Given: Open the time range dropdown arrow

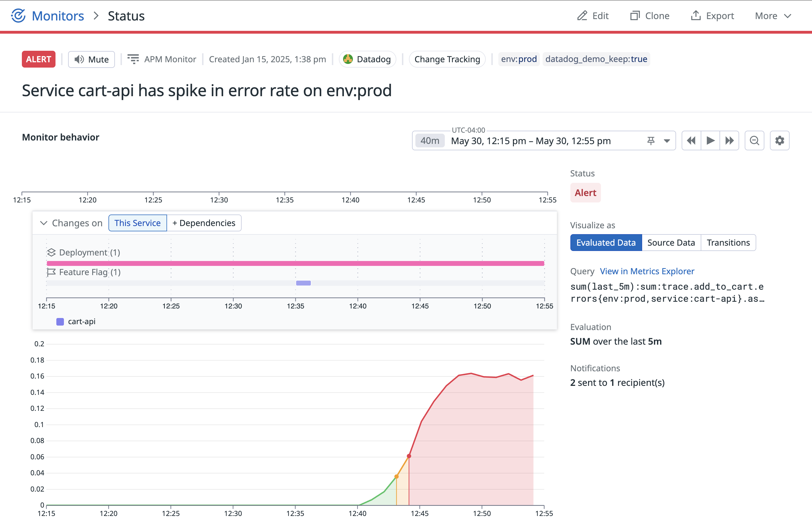Looking at the screenshot, I should tap(667, 140).
